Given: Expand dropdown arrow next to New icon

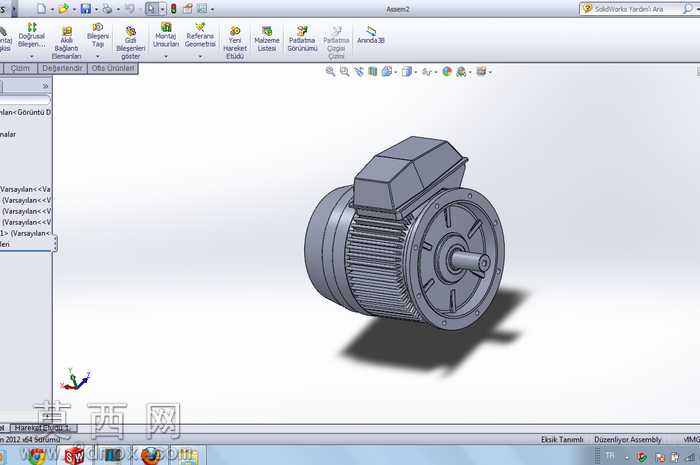Looking at the screenshot, I should coord(52,9).
